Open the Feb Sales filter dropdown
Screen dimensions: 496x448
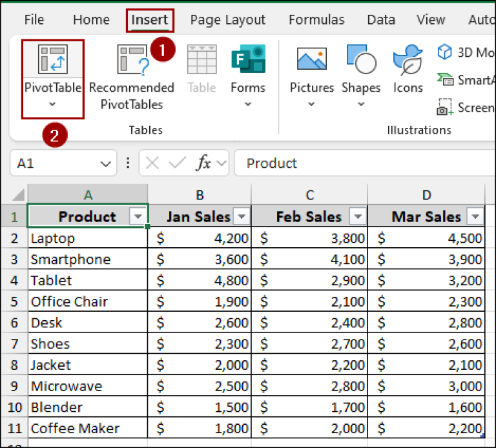tap(358, 216)
